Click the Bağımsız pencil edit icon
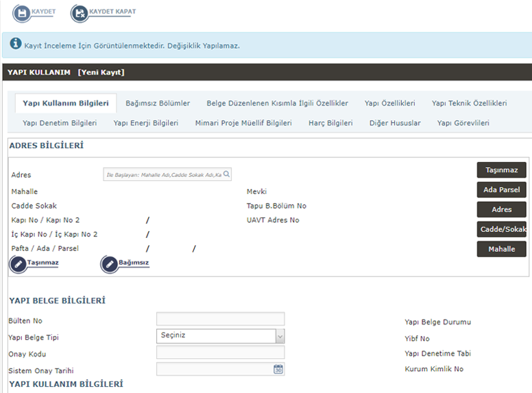 click(110, 264)
